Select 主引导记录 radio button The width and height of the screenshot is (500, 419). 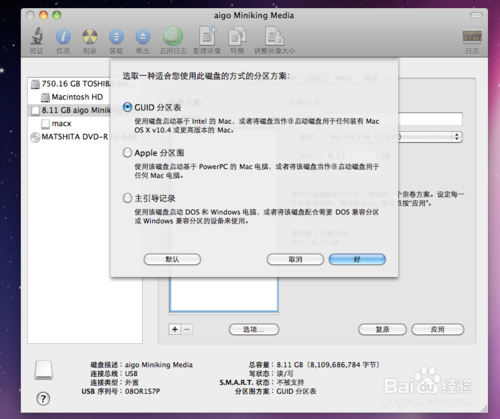click(x=127, y=198)
